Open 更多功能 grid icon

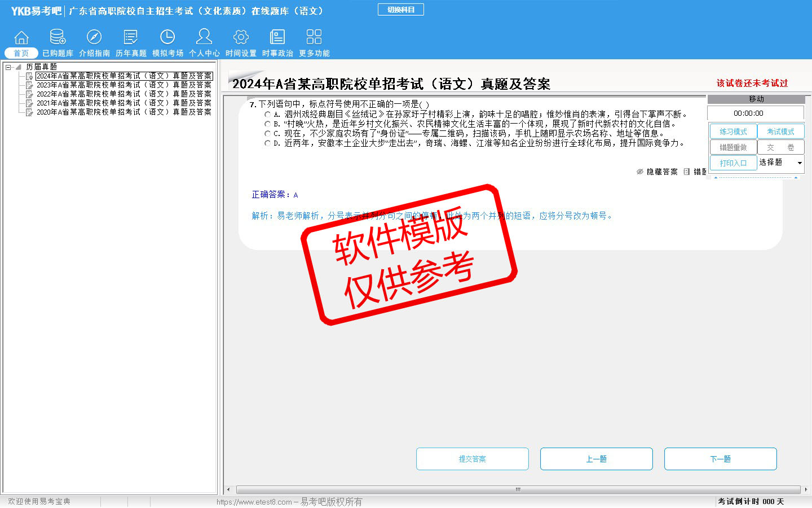[x=314, y=38]
